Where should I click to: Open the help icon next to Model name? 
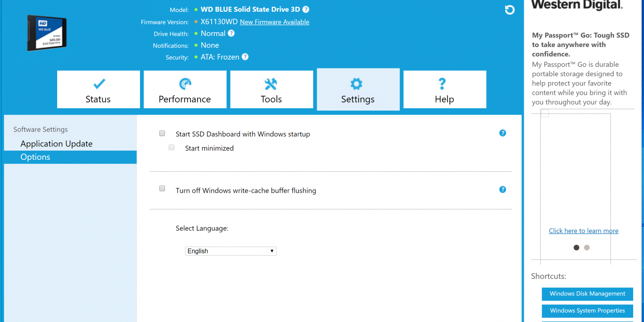coord(306,9)
